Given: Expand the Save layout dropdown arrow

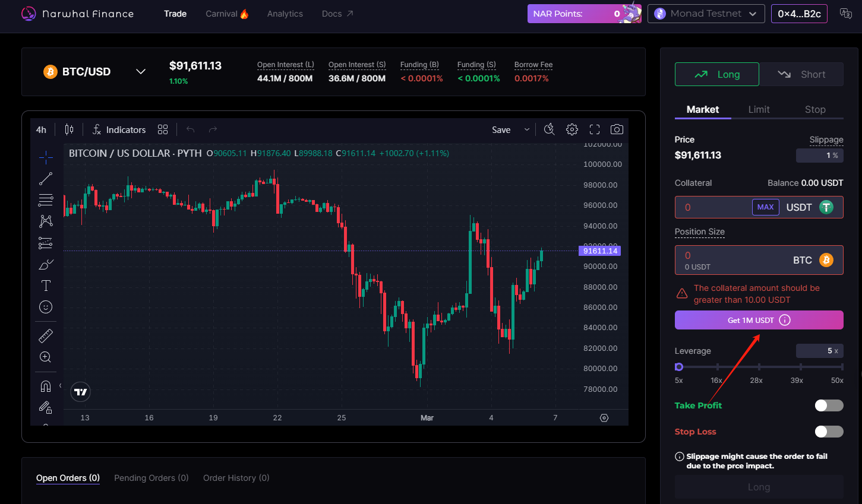Looking at the screenshot, I should pos(526,129).
